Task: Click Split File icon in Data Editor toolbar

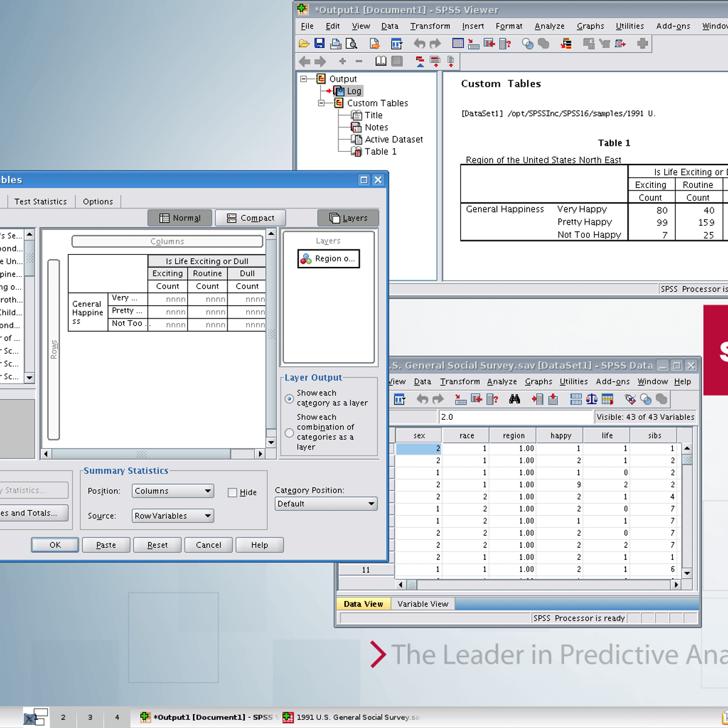Action: point(576,399)
